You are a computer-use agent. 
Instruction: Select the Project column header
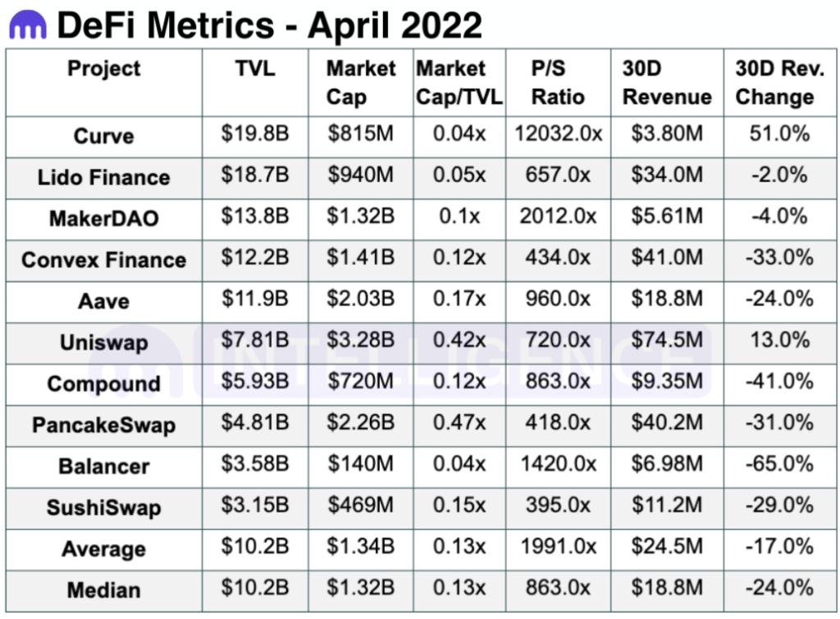coord(104,69)
